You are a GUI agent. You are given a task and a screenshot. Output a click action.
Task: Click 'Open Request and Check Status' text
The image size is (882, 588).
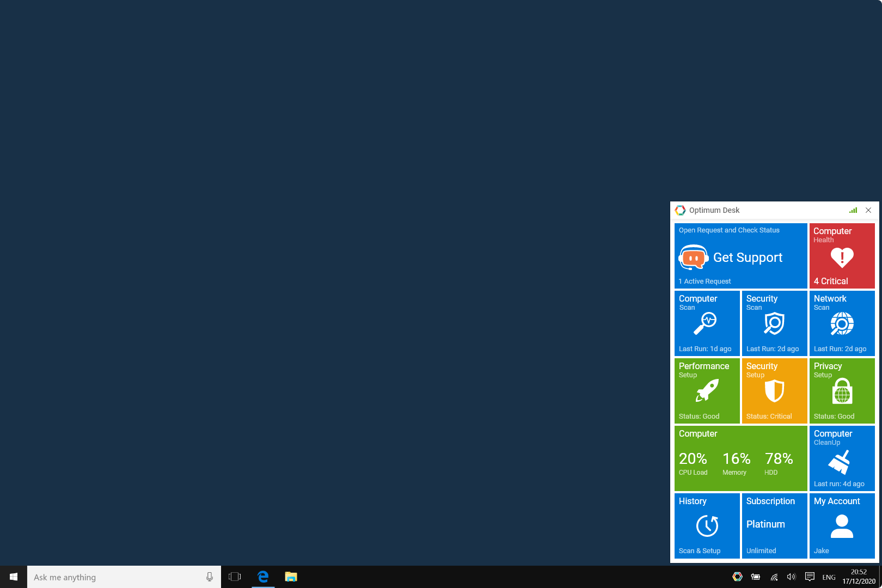point(729,230)
